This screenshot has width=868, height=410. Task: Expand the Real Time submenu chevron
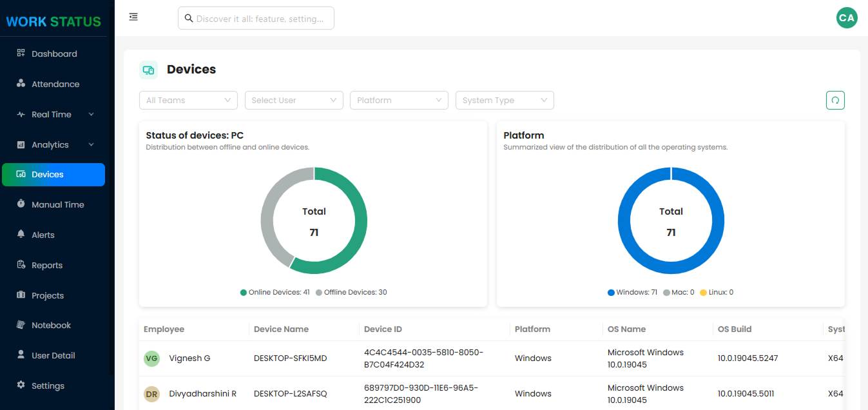[x=91, y=114]
